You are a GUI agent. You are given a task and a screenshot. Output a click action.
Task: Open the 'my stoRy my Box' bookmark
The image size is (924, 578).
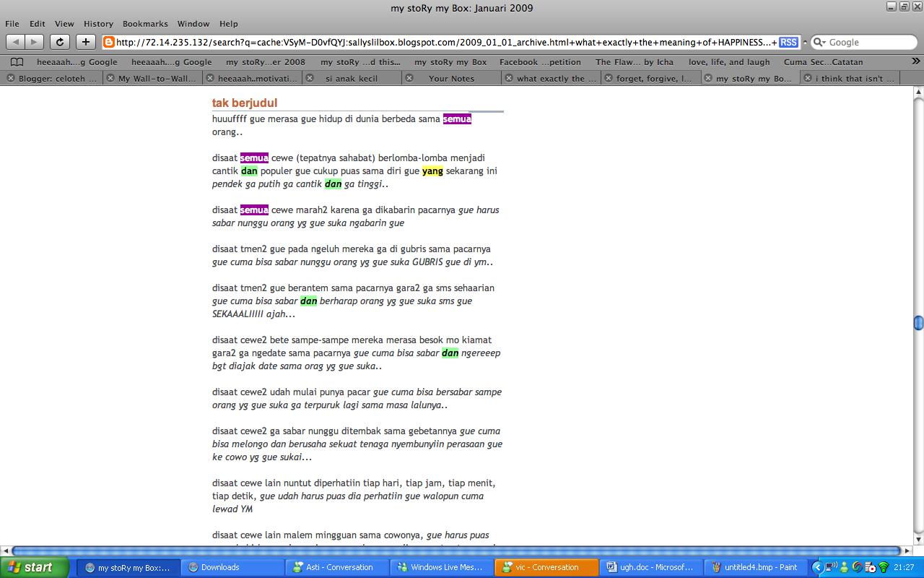(x=450, y=62)
